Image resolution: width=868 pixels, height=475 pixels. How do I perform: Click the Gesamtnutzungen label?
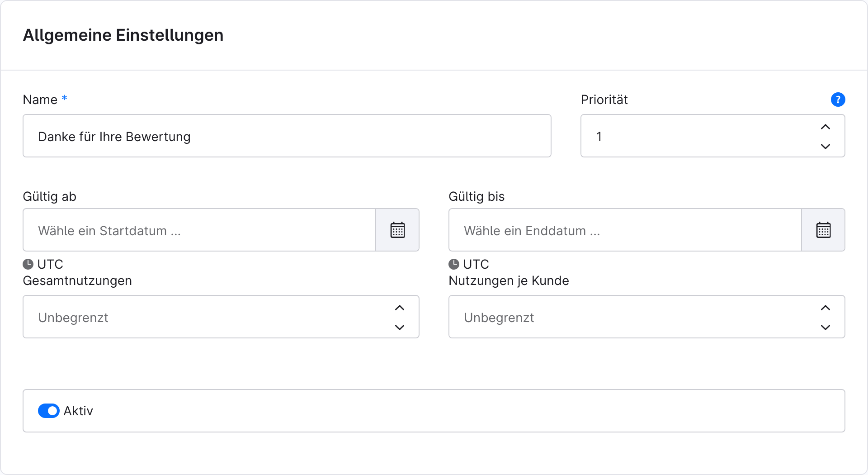click(x=77, y=280)
